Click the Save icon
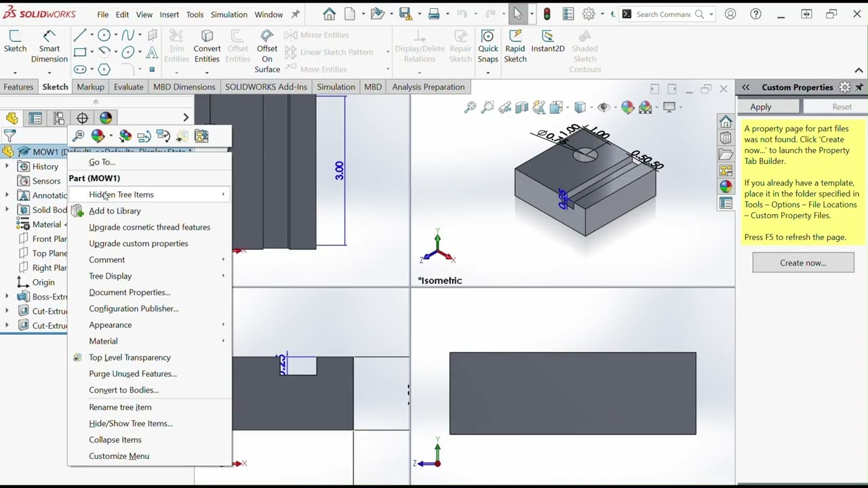 coord(406,14)
